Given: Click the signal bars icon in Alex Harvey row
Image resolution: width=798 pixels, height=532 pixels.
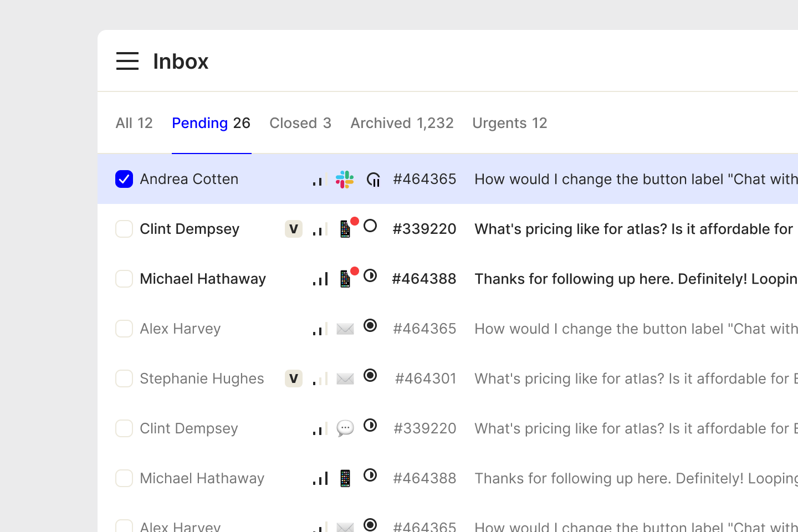Looking at the screenshot, I should 320,329.
